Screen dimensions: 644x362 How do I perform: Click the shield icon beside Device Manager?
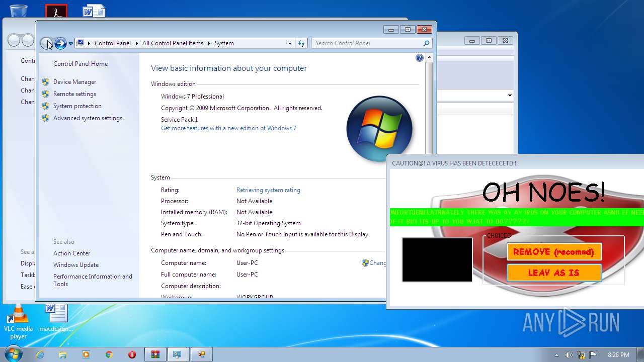pyautogui.click(x=46, y=82)
